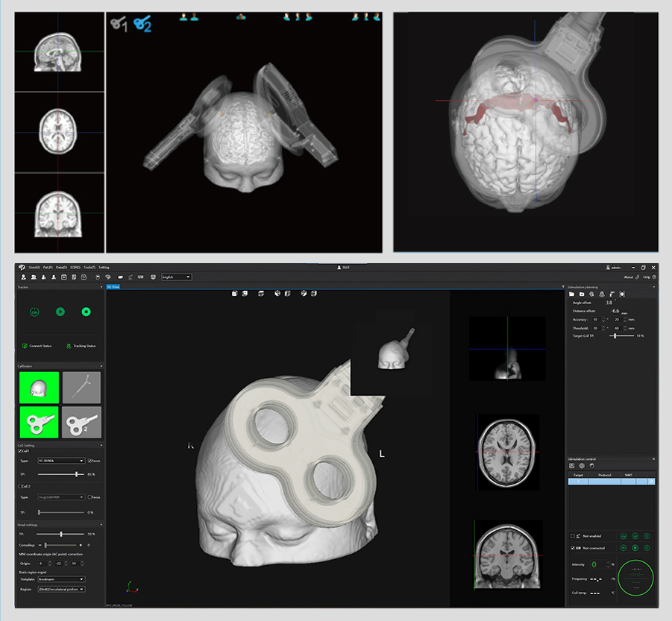Toggle the Coil1 checkbox

19,451
